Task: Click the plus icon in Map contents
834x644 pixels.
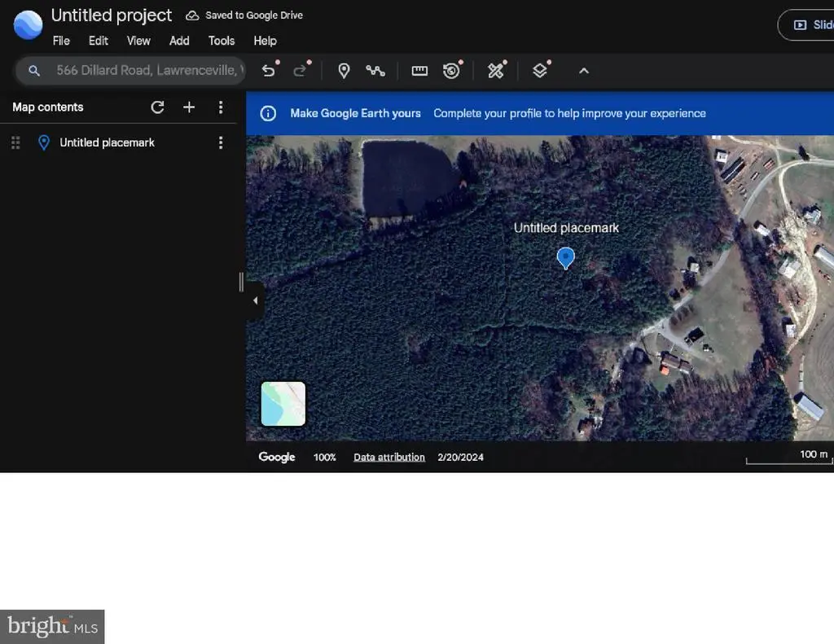Action: click(x=189, y=107)
